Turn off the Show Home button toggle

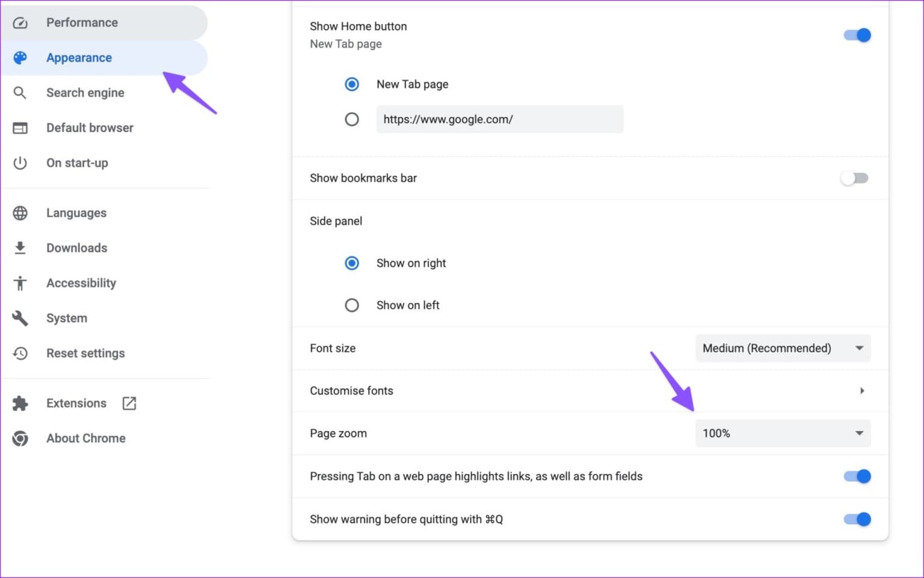[857, 35]
